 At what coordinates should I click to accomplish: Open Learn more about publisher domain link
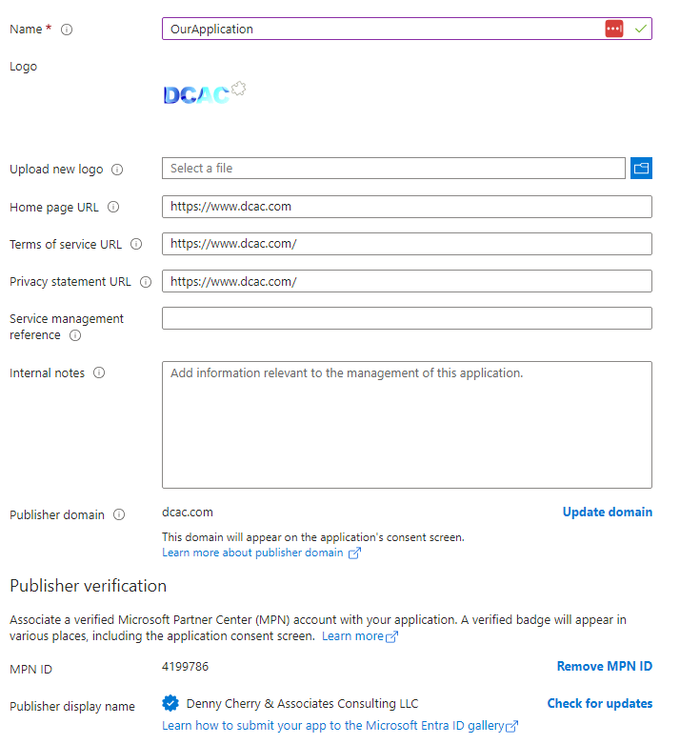click(261, 553)
